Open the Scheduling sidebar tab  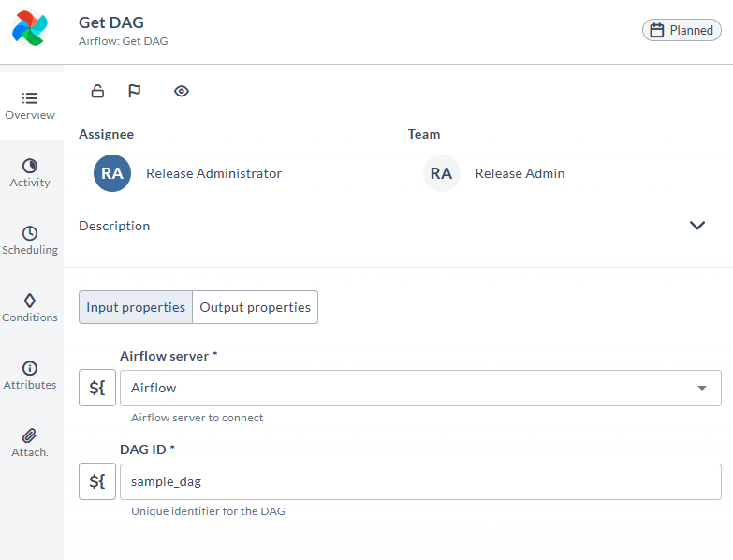[x=30, y=241]
